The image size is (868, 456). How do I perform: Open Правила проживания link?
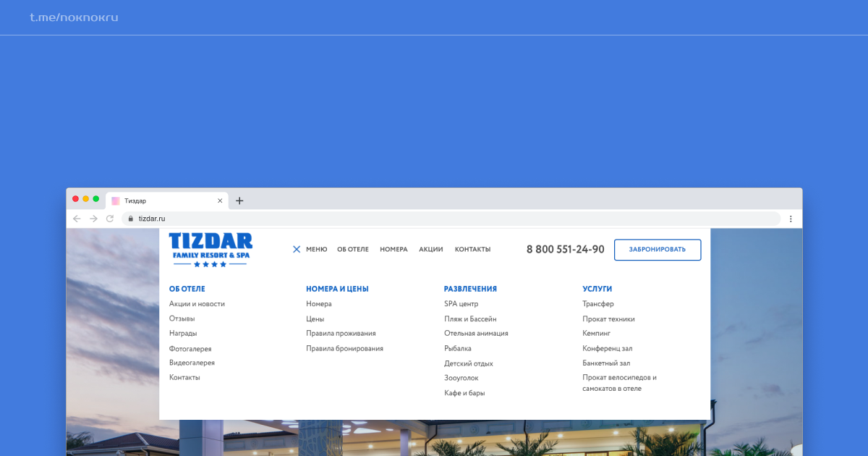point(341,334)
